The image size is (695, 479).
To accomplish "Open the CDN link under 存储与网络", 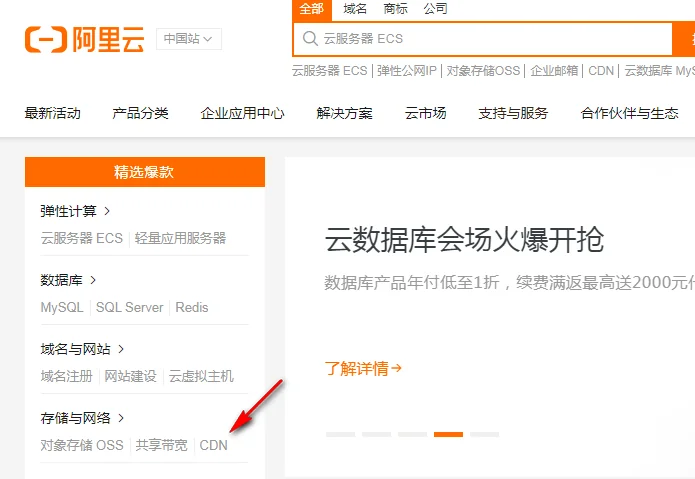I will (213, 445).
